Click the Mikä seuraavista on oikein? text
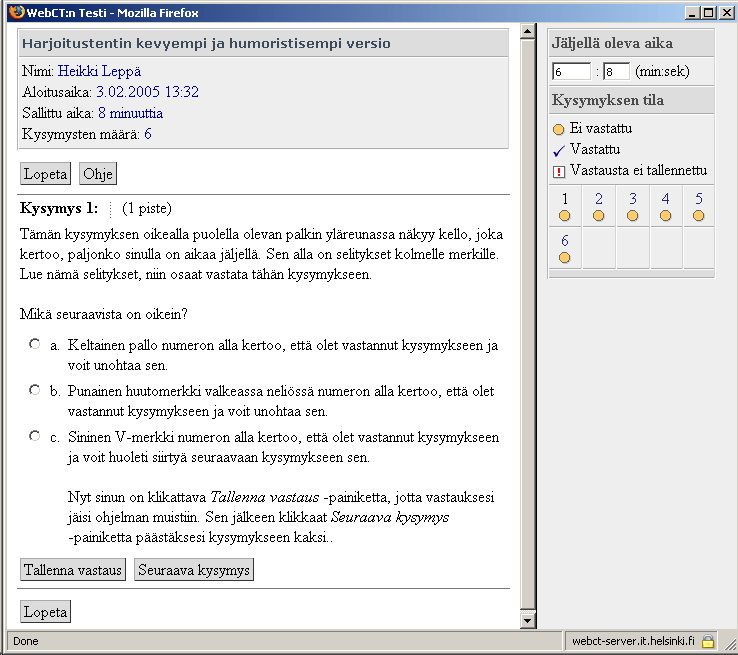 click(x=104, y=314)
